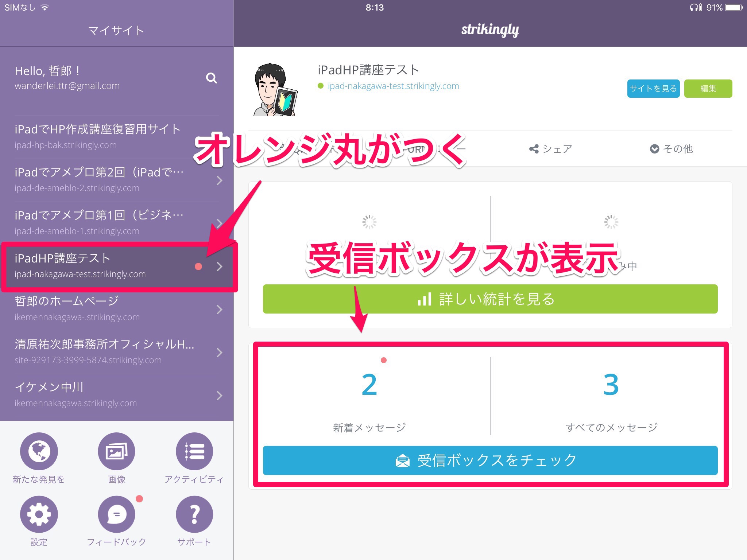Viewport: 747px width, 560px height.
Task: Open 哲郎のホームページ chevron
Action: click(x=219, y=310)
